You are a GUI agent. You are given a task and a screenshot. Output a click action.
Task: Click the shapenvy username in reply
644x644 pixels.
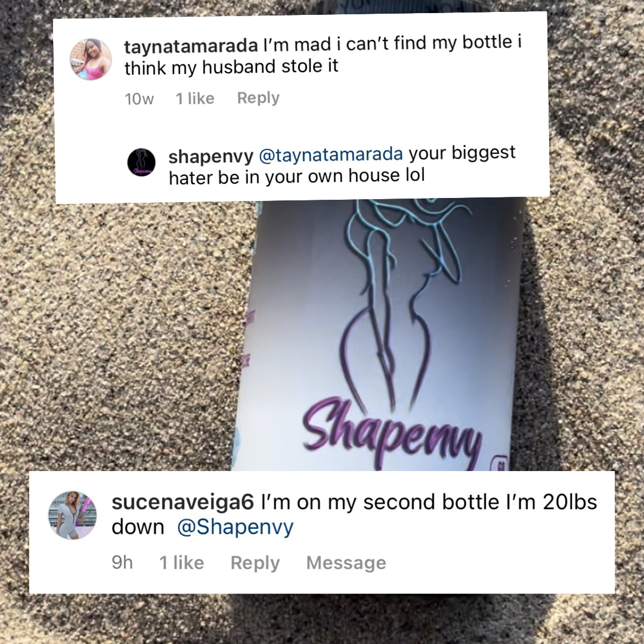point(210,156)
